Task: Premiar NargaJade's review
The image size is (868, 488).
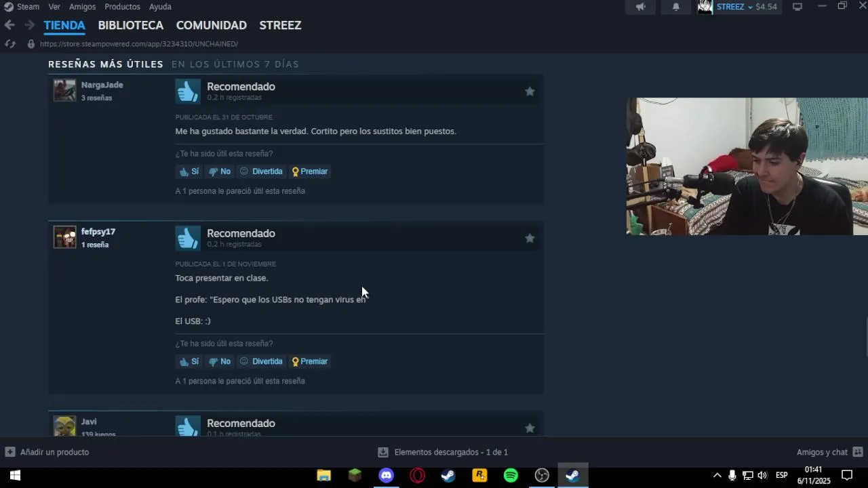Action: click(310, 171)
